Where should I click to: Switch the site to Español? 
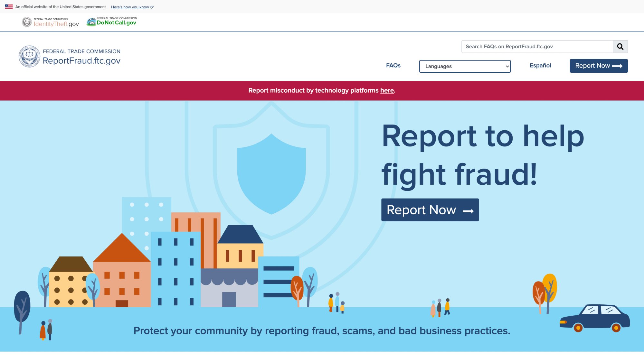pos(540,65)
